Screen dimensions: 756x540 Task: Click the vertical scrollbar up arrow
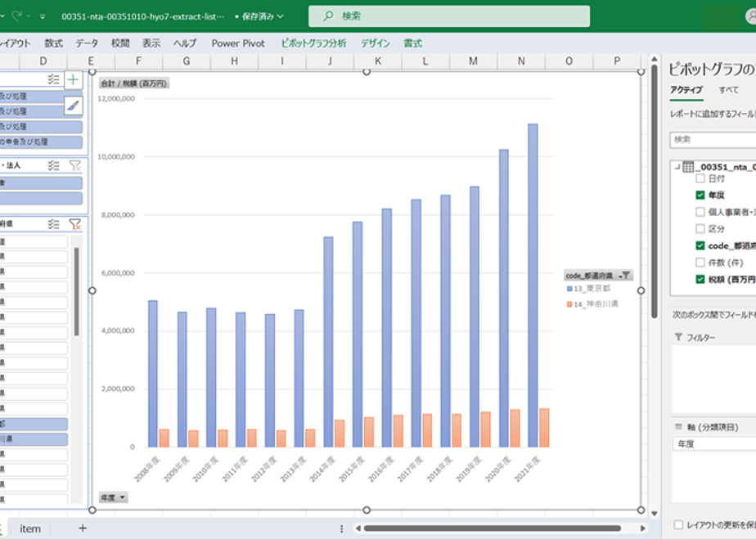click(655, 59)
